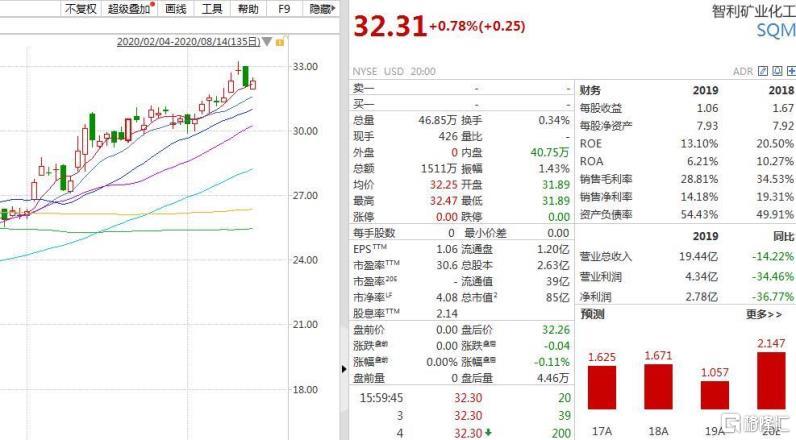This screenshot has width=796, height=440.
Task: Open the 画线 drawing menu
Action: [176, 9]
